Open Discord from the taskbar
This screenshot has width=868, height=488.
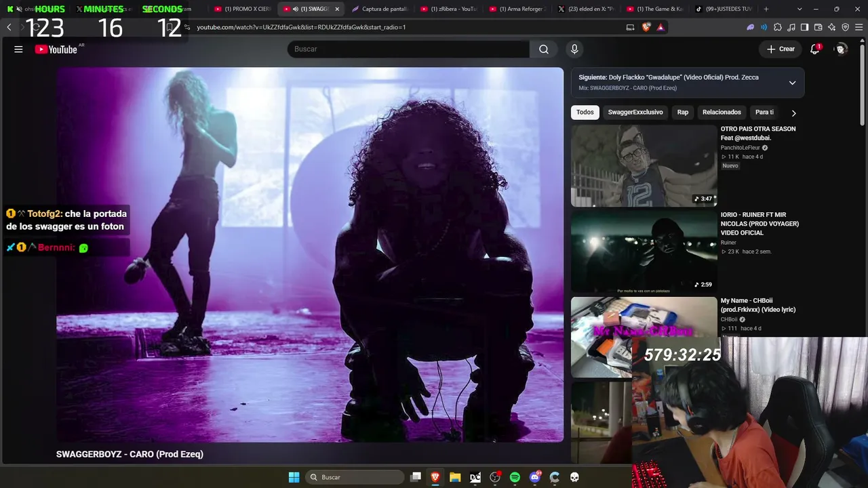(535, 477)
